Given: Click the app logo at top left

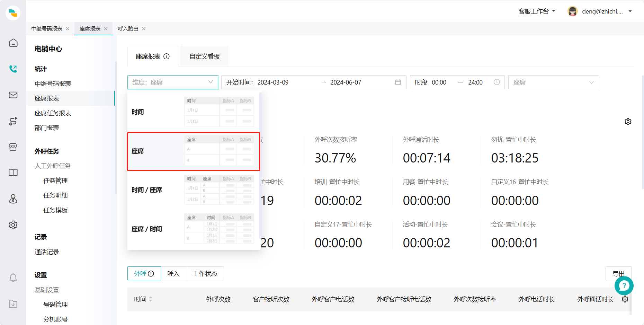Looking at the screenshot, I should [x=13, y=13].
